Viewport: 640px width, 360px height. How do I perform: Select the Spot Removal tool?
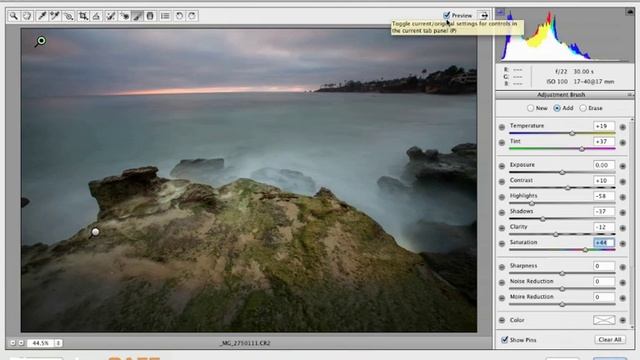(x=110, y=16)
